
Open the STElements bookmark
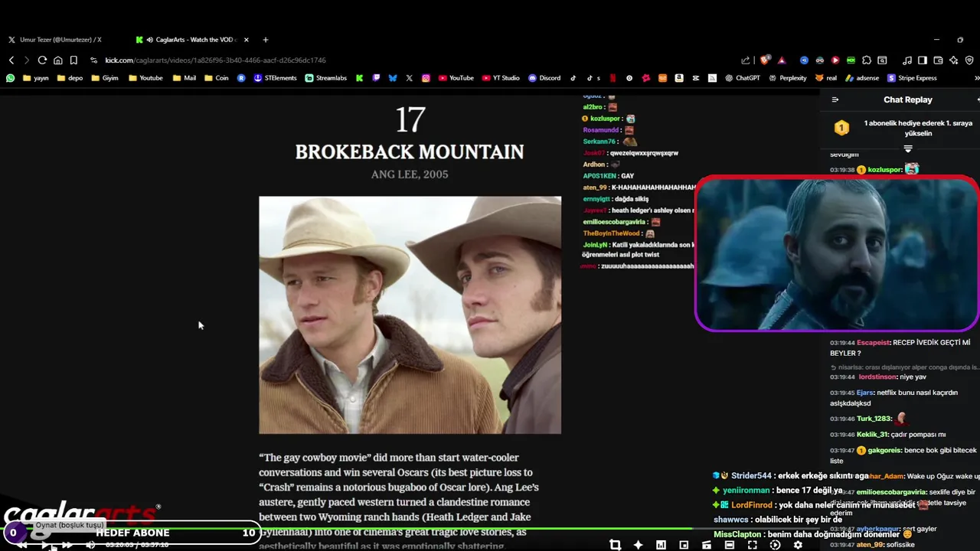(x=275, y=78)
